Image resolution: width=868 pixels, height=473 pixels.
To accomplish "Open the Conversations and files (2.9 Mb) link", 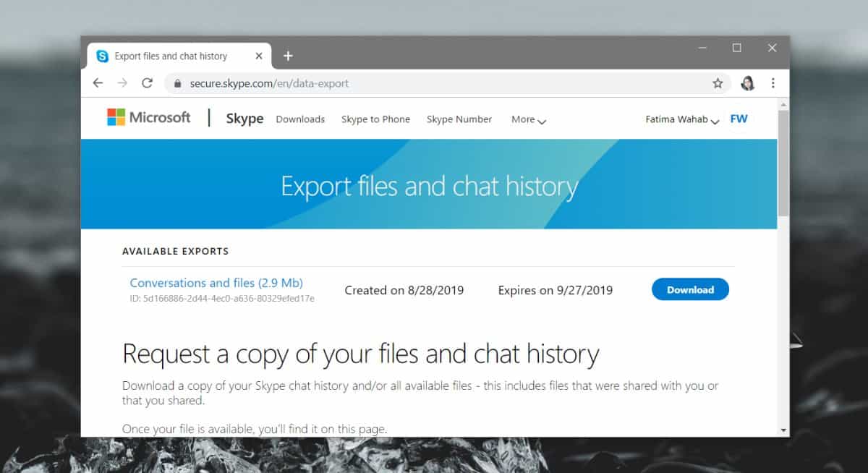I will coord(216,283).
